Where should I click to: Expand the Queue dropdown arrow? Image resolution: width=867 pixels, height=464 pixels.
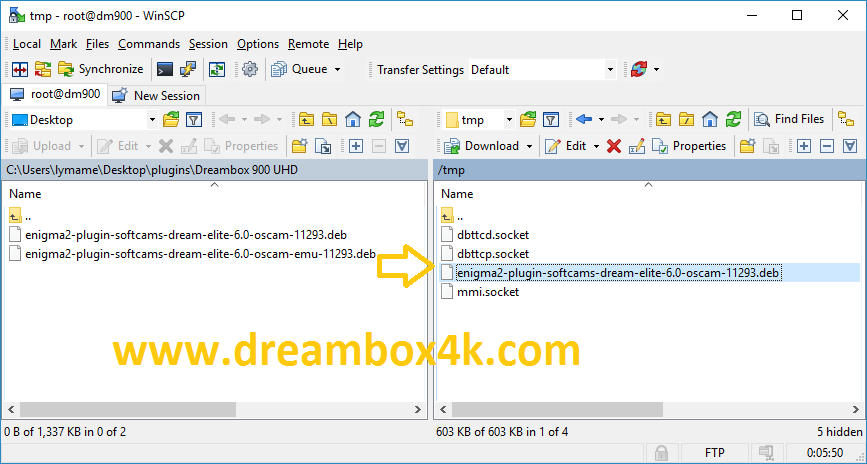(337, 70)
